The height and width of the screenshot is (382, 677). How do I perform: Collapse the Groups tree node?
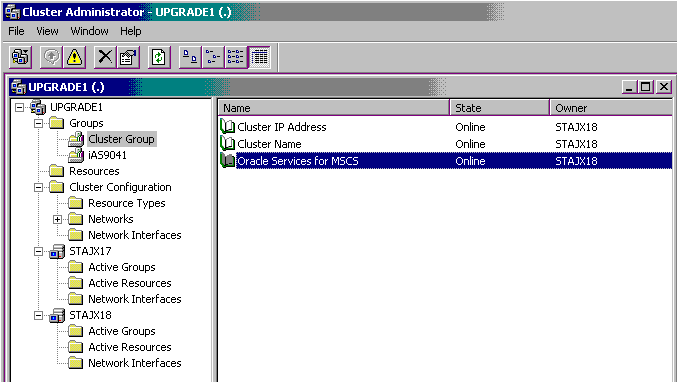[x=38, y=123]
